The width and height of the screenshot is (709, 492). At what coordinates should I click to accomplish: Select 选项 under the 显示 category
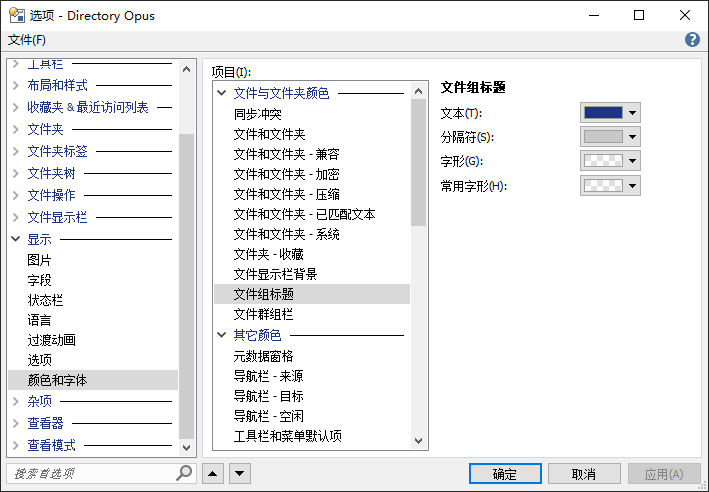pyautogui.click(x=39, y=360)
